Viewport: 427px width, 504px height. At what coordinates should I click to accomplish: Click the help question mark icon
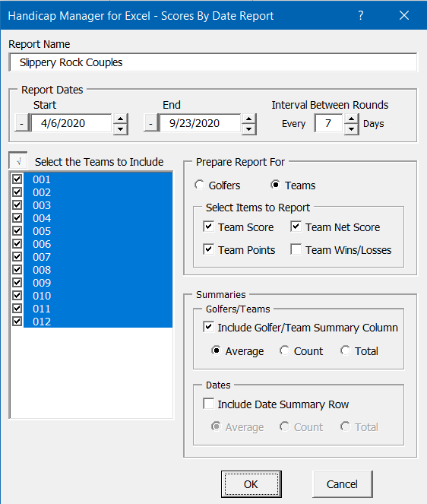361,15
